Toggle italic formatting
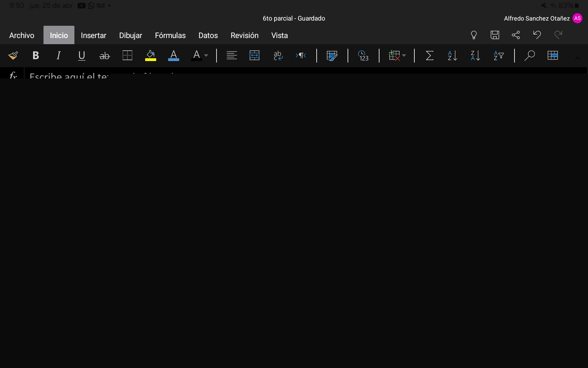 pos(58,56)
